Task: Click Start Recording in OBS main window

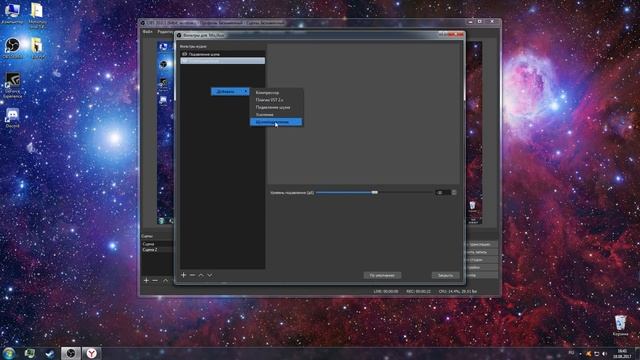Action: pyautogui.click(x=481, y=252)
